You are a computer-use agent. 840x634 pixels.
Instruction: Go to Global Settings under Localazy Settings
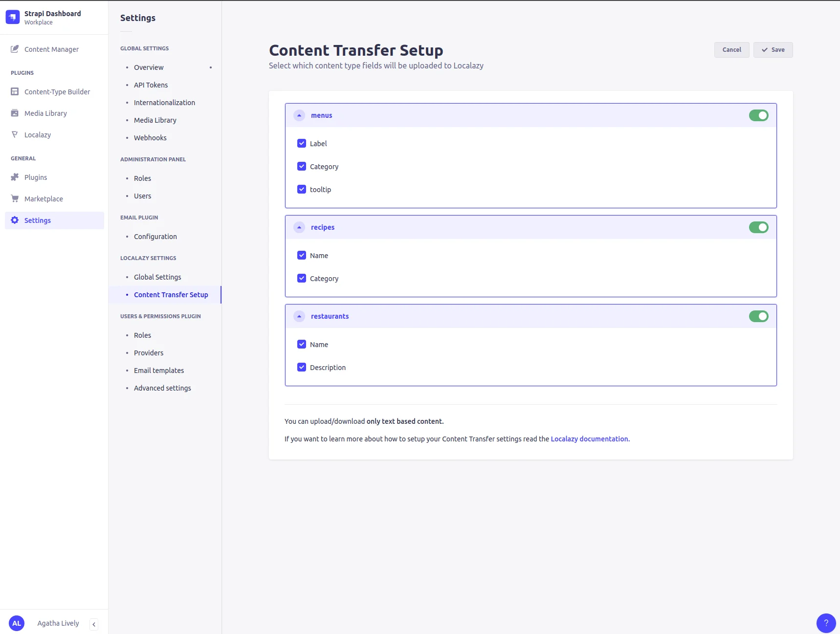click(157, 277)
